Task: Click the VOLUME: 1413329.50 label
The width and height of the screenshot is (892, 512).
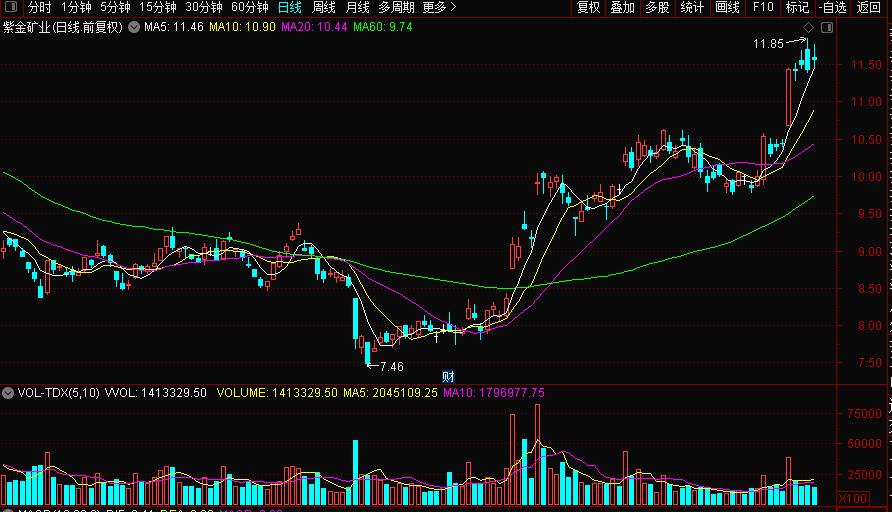Action: point(277,393)
